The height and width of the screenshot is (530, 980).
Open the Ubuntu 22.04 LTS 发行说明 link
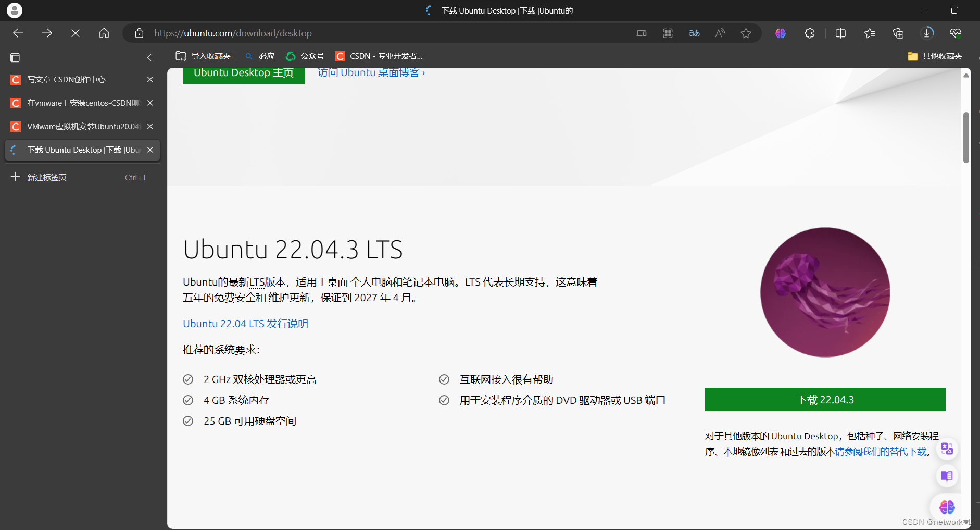245,323
